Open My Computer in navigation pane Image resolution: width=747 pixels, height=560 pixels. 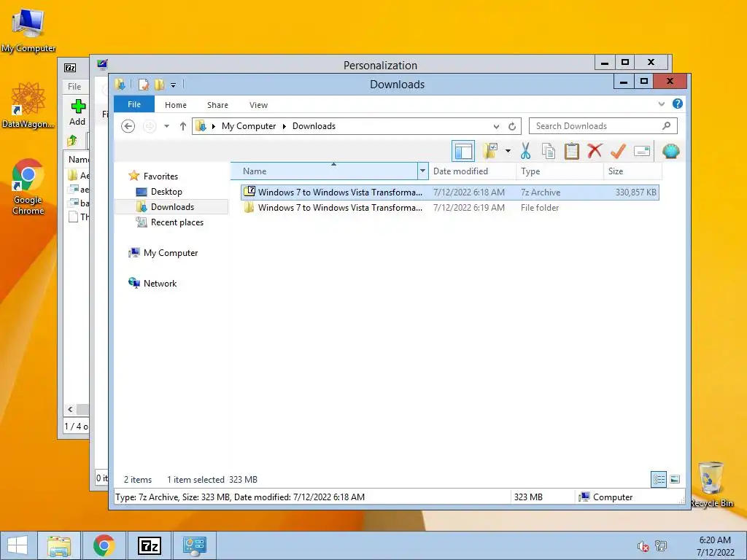163,253
